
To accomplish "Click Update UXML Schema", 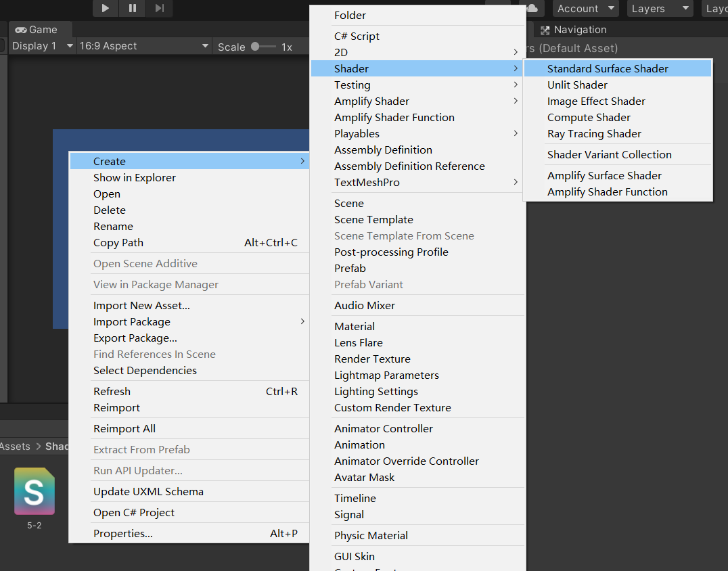I will point(189,492).
